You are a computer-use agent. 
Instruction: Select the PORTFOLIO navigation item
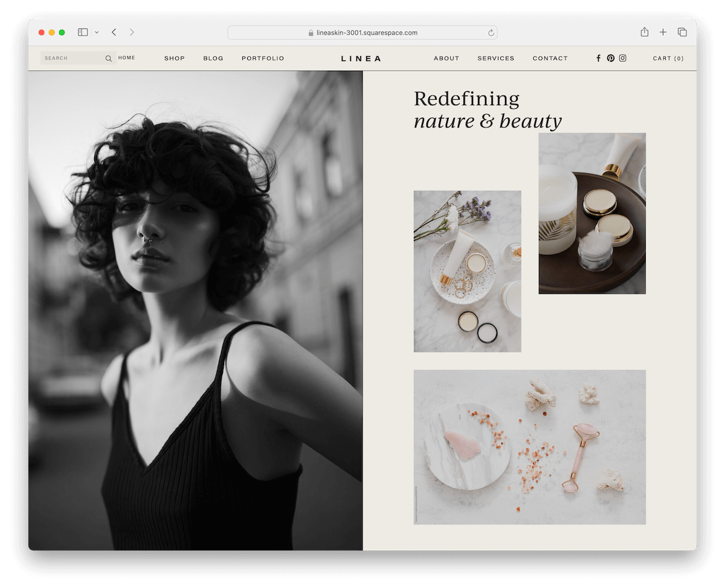point(263,58)
